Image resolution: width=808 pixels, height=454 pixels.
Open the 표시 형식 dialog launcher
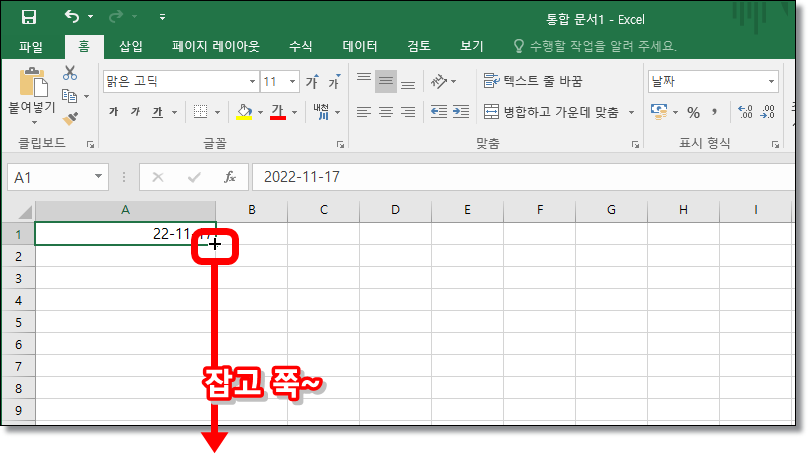pos(776,145)
